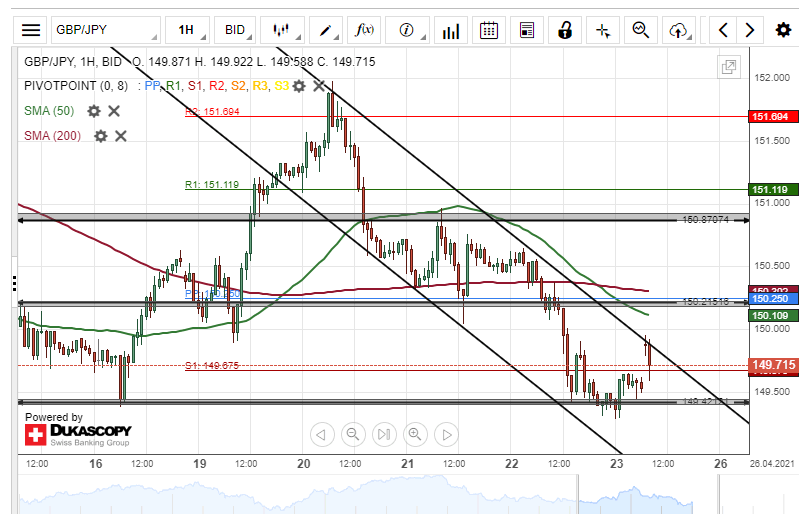Zoom in using the plus magnifier button
The height and width of the screenshot is (525, 808).
coord(415,434)
